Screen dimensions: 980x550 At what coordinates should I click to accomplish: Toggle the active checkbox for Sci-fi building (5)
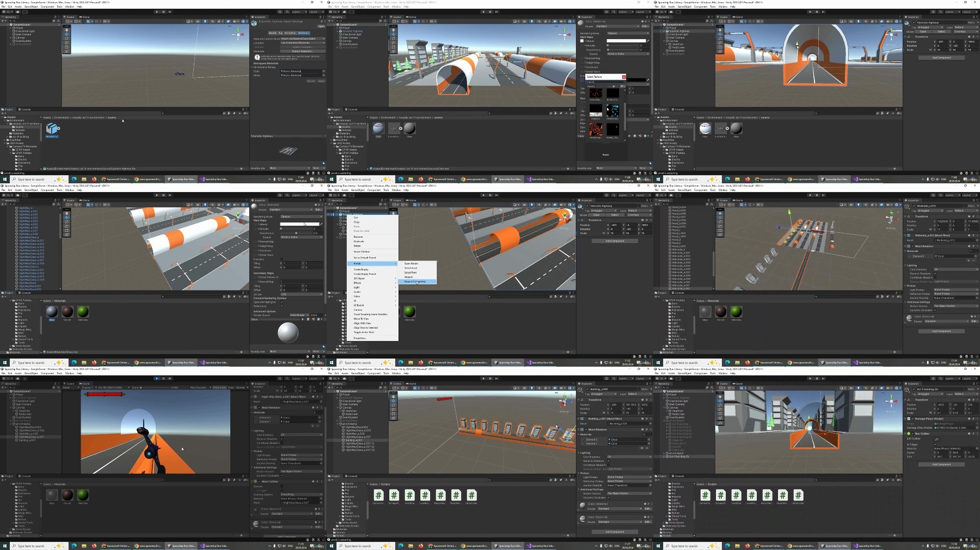pyautogui.click(x=914, y=390)
